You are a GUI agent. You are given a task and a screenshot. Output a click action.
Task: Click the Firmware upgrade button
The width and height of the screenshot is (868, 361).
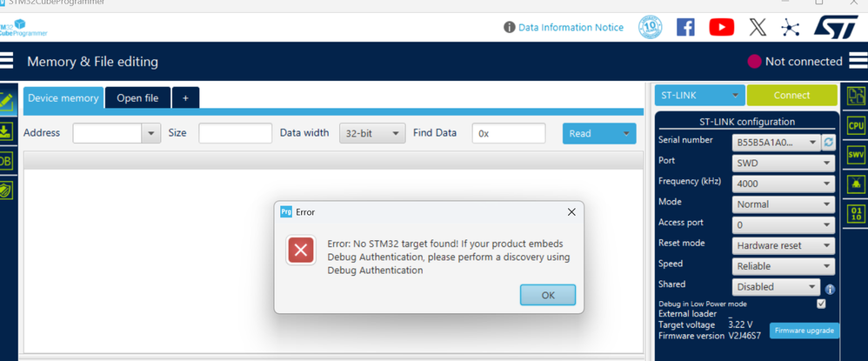[x=805, y=331]
